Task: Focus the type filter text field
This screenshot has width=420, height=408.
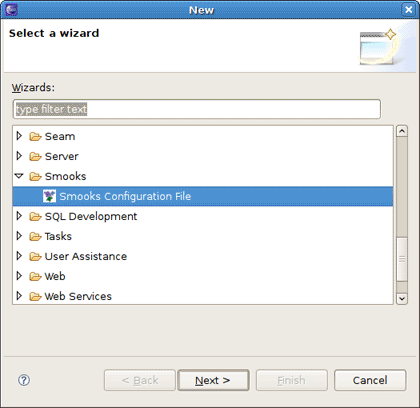Action: (197, 109)
